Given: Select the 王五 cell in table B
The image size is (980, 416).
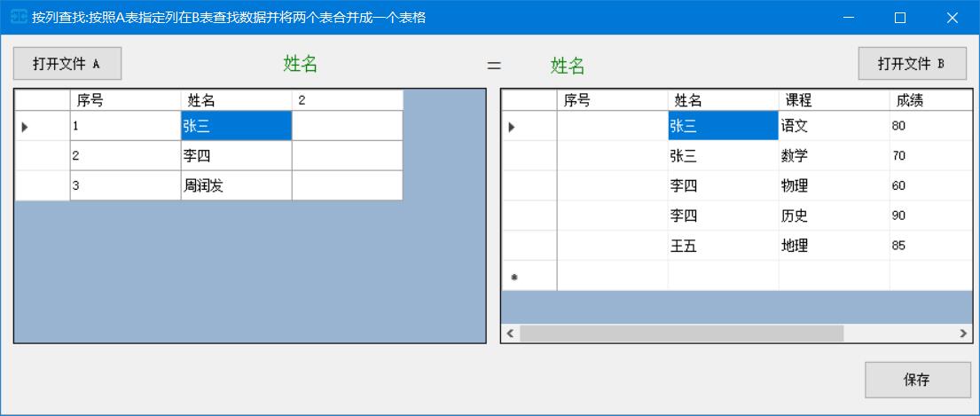Looking at the screenshot, I should pos(723,246).
